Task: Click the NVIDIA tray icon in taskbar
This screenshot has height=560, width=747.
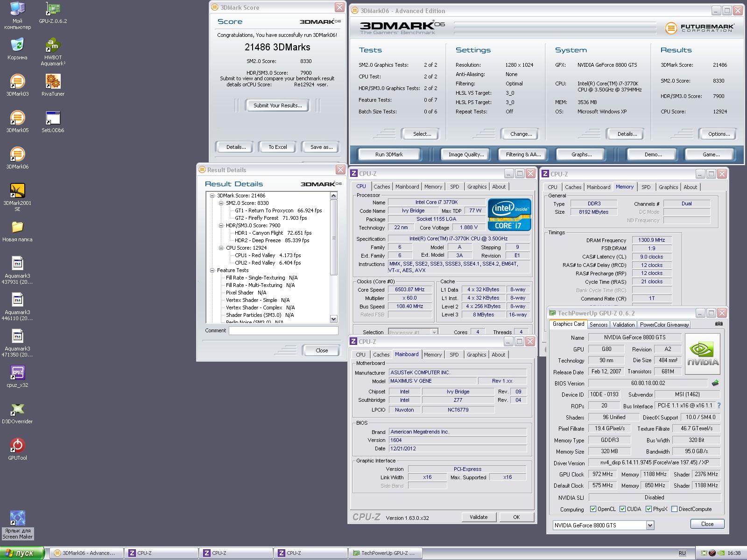Action: coord(721,553)
